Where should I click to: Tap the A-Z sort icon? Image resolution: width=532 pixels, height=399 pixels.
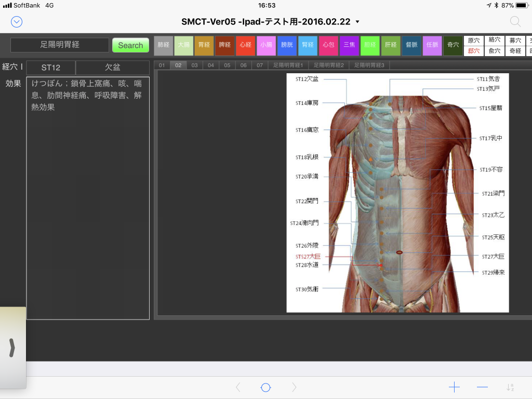tap(510, 387)
